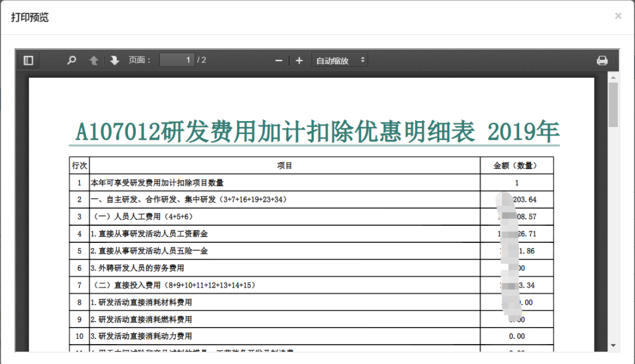Click the vertical scrollbar thumb
This screenshot has width=635, height=364.
[x=613, y=105]
